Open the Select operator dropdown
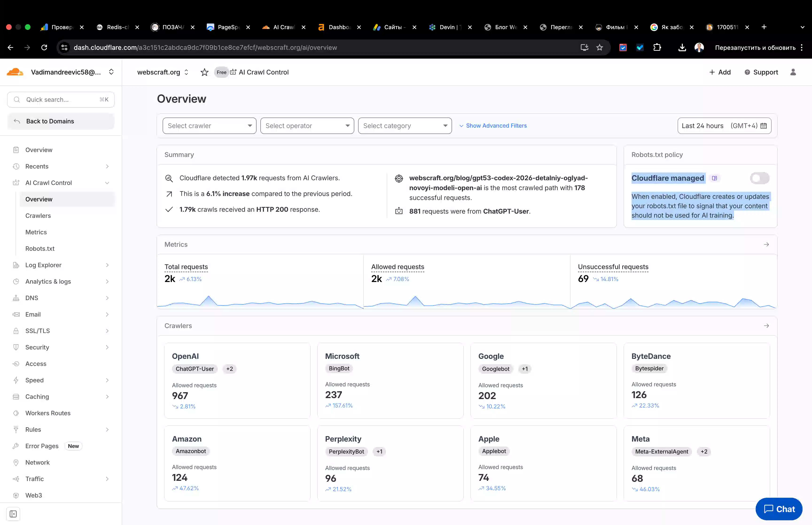Viewport: 812px width, 525px height. pos(307,125)
